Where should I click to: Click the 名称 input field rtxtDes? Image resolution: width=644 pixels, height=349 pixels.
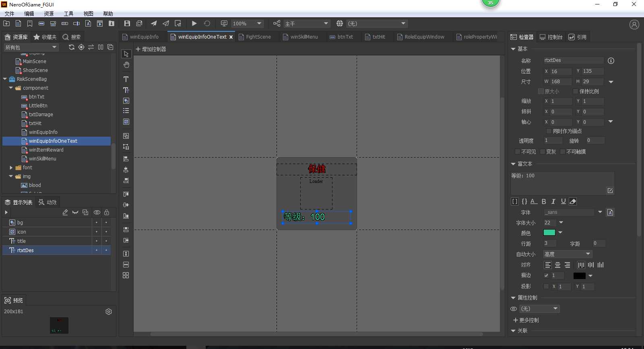pyautogui.click(x=573, y=60)
